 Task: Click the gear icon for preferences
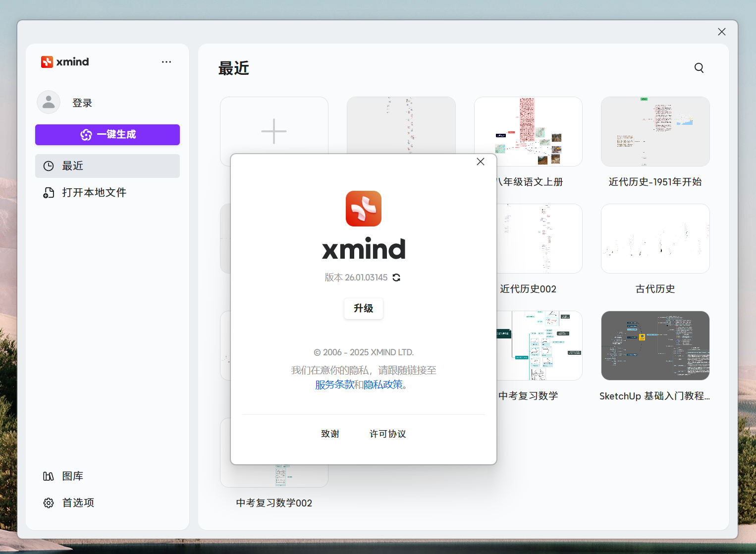click(49, 503)
